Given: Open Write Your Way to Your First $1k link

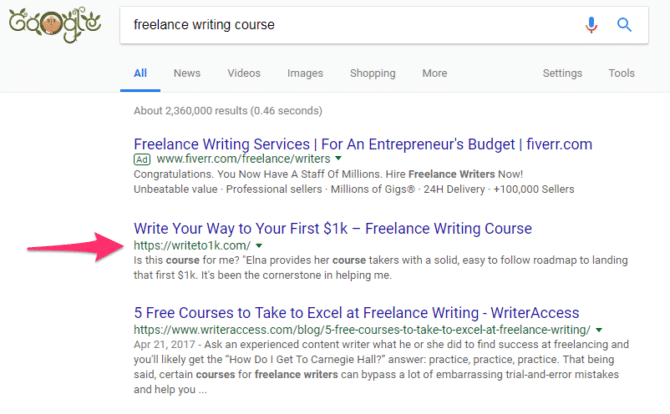Looking at the screenshot, I should 332,229.
